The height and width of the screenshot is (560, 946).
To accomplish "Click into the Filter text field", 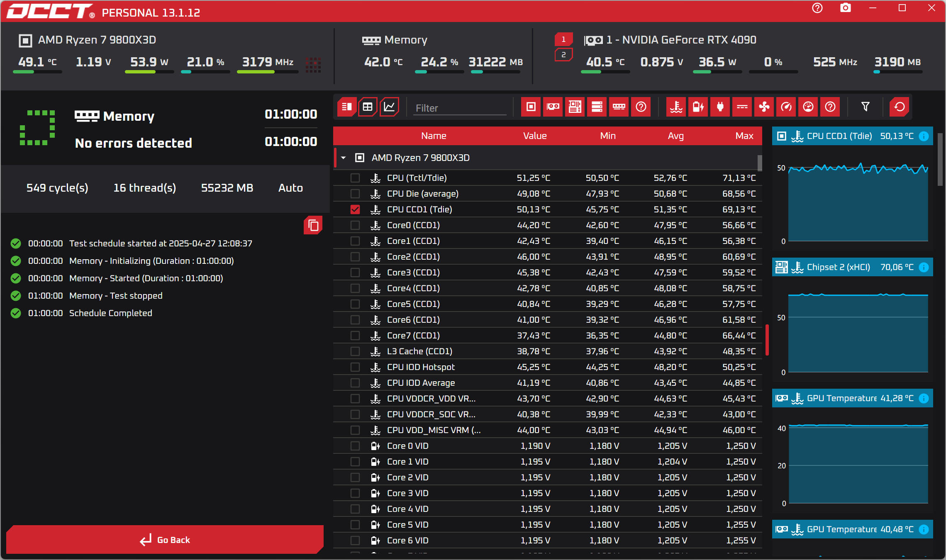I will pyautogui.click(x=460, y=108).
